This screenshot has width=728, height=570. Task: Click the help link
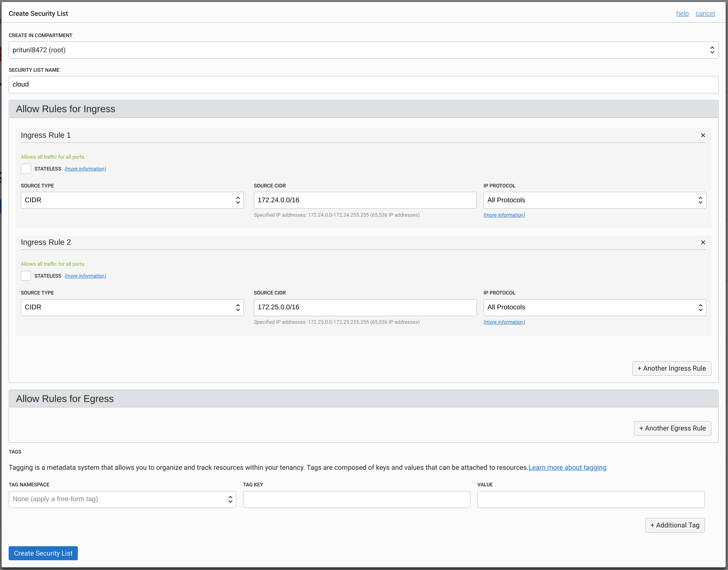pyautogui.click(x=682, y=14)
